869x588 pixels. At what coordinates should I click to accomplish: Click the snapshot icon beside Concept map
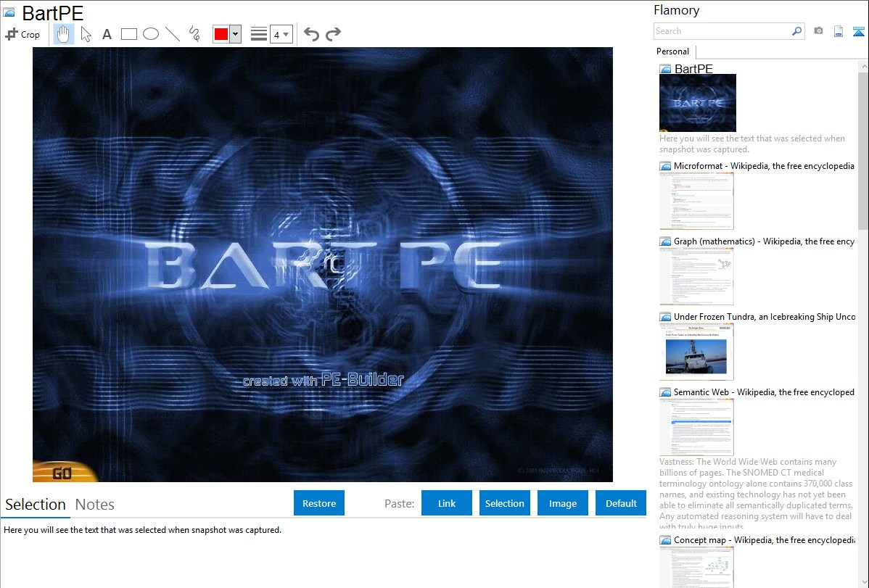click(665, 540)
